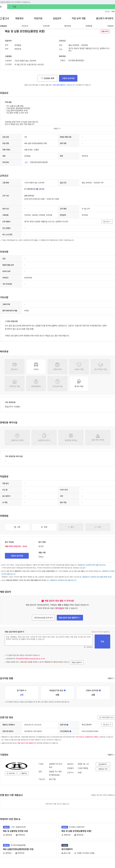Image resolution: width=115 pixels, height=868 pixels.
Task: Click the 주택자금 지원 welfare icon
Action: click(14, 383)
